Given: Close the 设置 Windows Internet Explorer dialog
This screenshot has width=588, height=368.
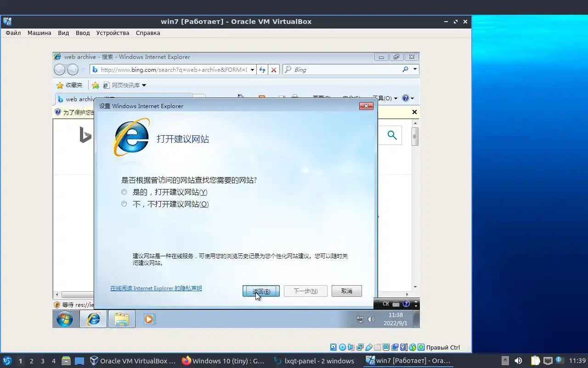Looking at the screenshot, I should click(366, 106).
